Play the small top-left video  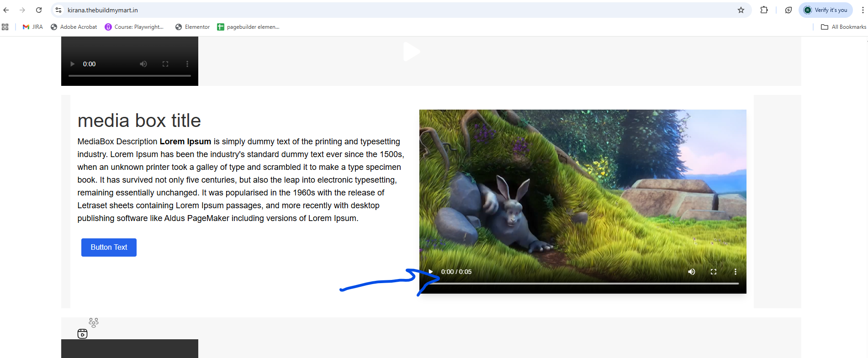(72, 64)
